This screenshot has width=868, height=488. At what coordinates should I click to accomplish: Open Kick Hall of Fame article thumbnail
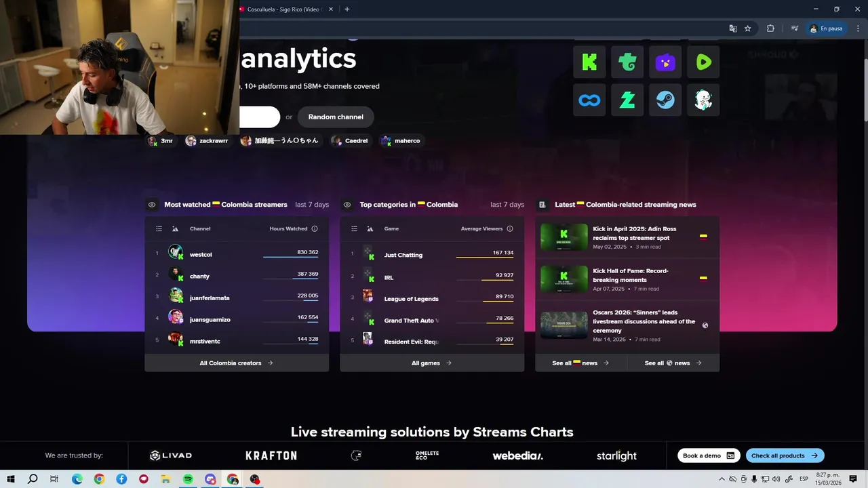[x=564, y=279]
